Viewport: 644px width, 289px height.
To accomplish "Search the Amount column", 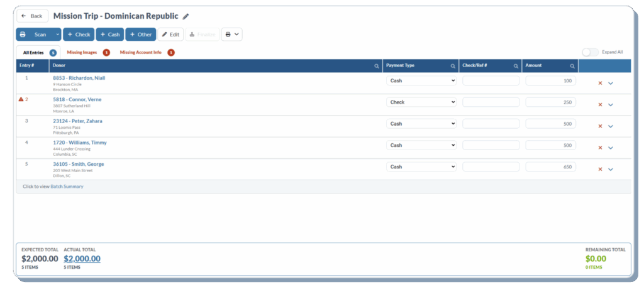I will click(x=572, y=66).
